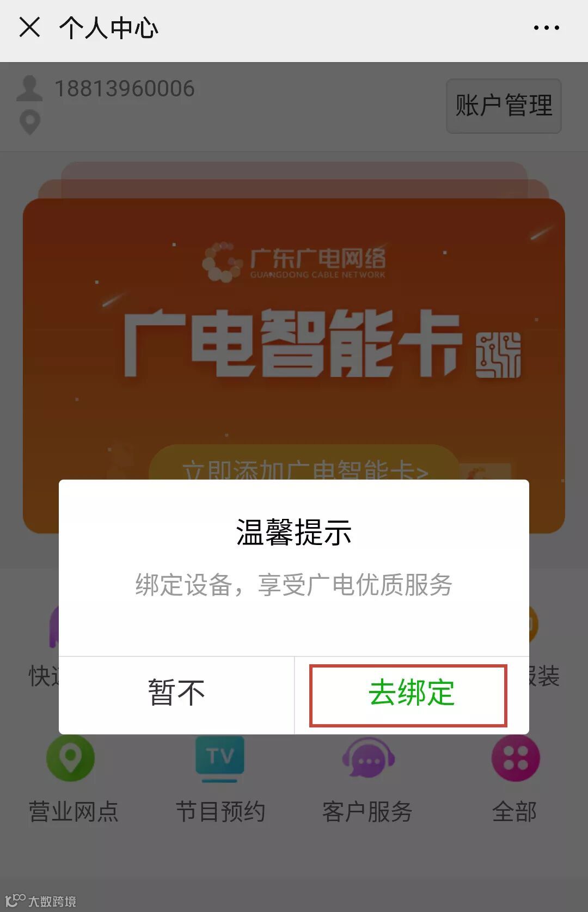Tap the 客户服务 label
The image size is (588, 912).
click(x=367, y=812)
